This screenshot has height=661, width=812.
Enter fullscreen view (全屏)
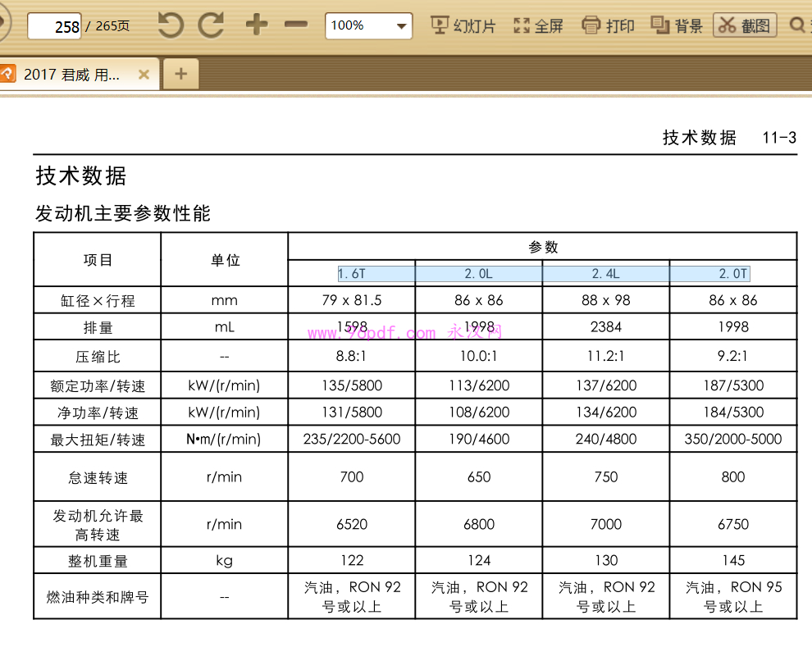click(x=538, y=25)
